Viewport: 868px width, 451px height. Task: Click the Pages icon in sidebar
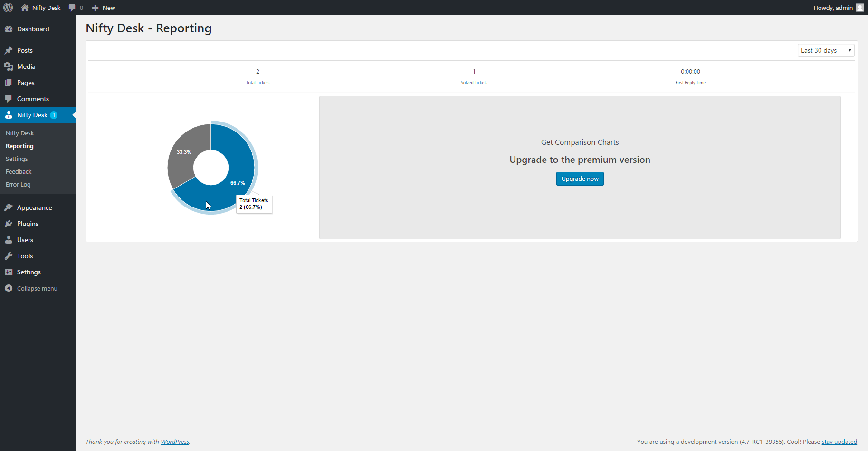tap(9, 83)
